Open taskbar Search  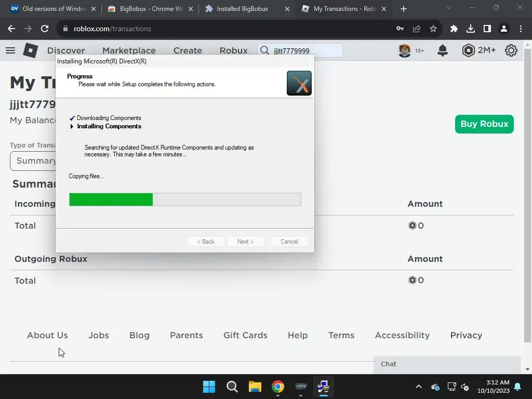232,387
